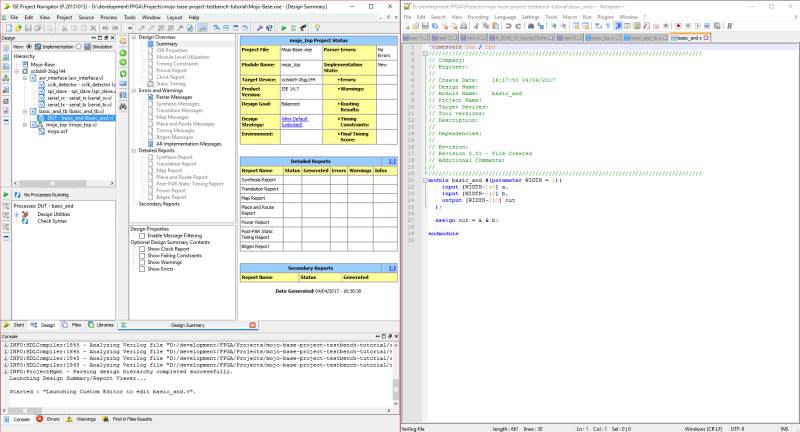This screenshot has height=432, width=800.
Task: Collapse Detailed Reports tree section
Action: tap(134, 150)
